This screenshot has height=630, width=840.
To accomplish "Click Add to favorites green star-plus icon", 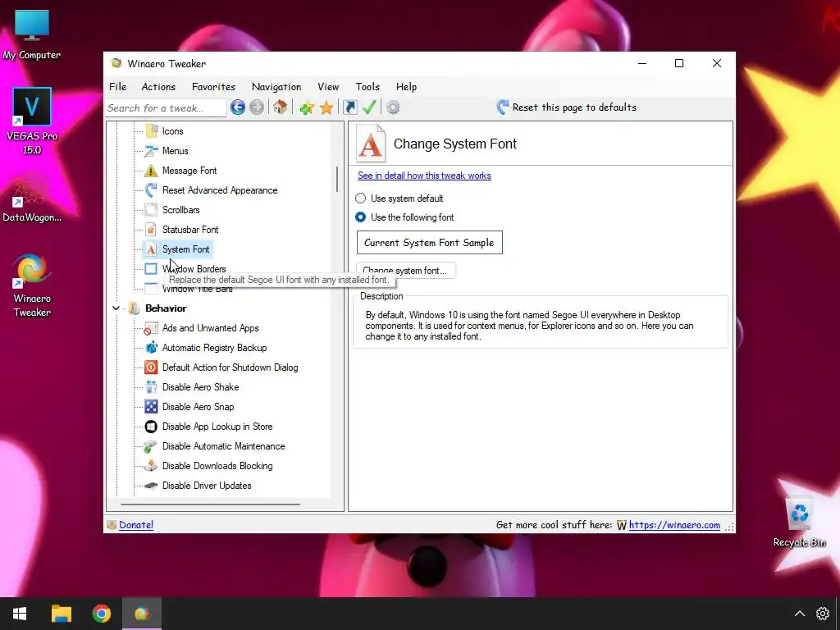I will click(x=307, y=107).
